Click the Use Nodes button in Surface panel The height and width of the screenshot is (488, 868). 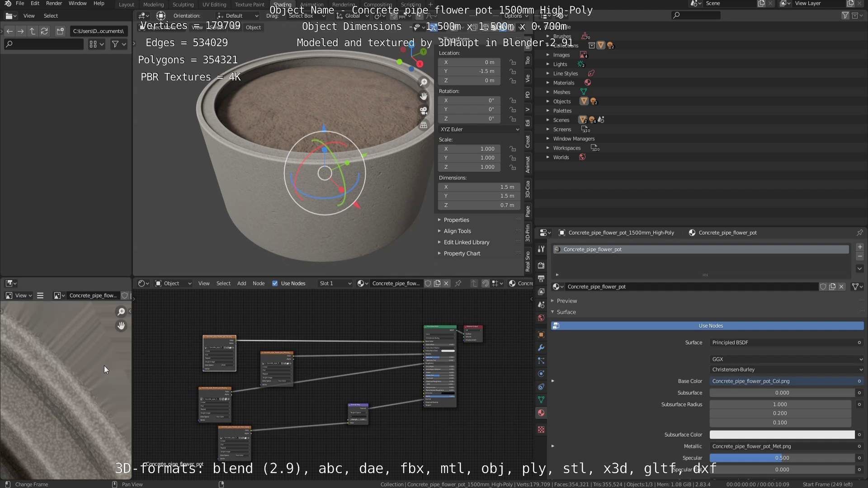[707, 326]
